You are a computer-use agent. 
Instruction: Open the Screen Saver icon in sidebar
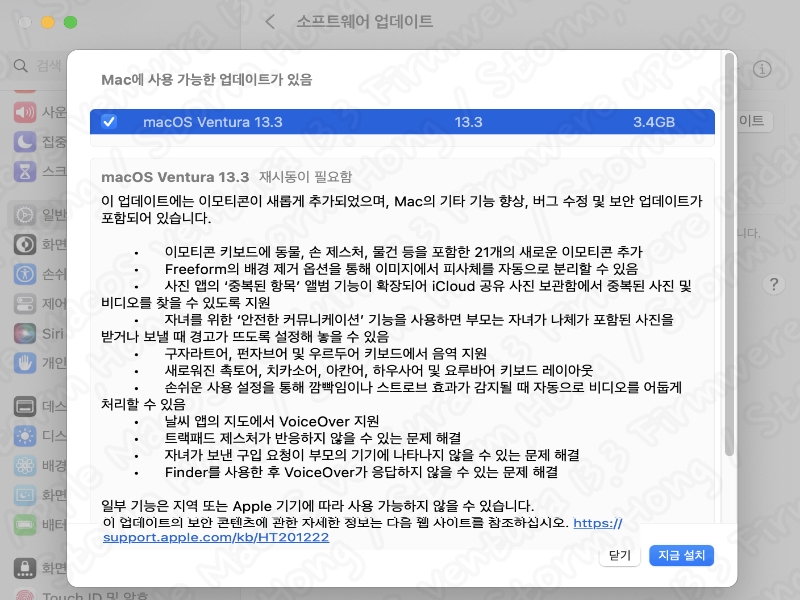(25, 495)
